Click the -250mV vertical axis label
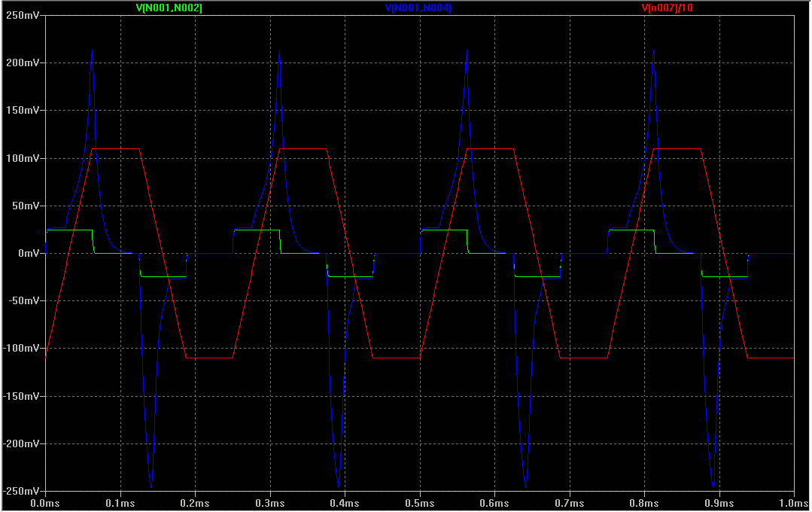The height and width of the screenshot is (512, 812). pyautogui.click(x=23, y=491)
